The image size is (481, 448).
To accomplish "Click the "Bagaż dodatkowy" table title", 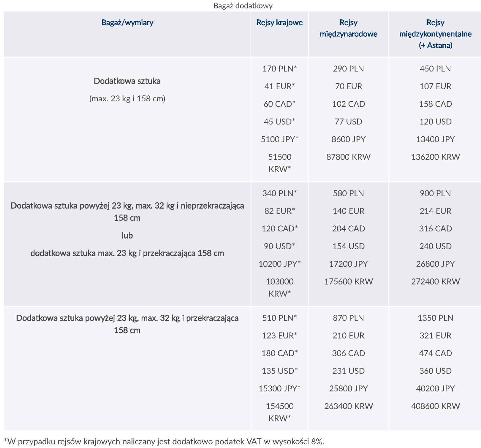I will [243, 6].
